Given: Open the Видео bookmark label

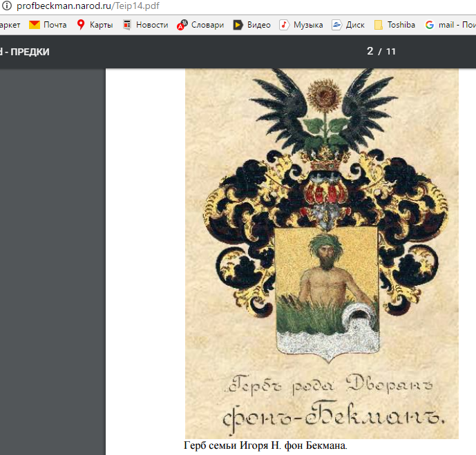Looking at the screenshot, I should (x=258, y=25).
